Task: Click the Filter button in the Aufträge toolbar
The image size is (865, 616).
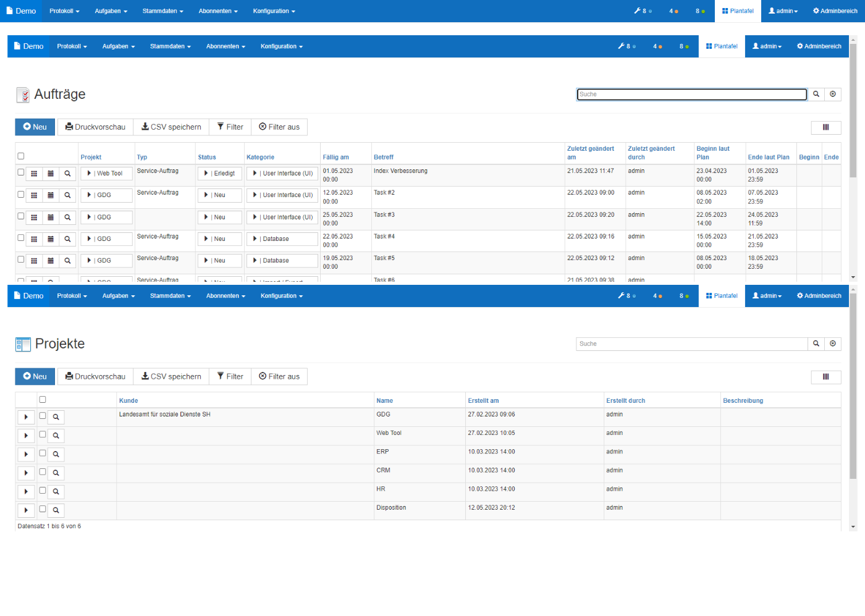Action: click(x=230, y=127)
